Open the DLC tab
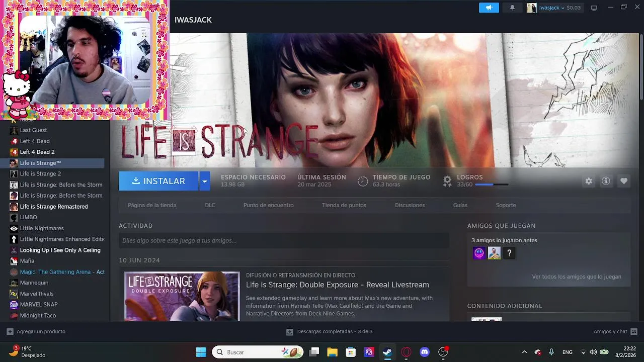The image size is (644, 362). tap(210, 205)
